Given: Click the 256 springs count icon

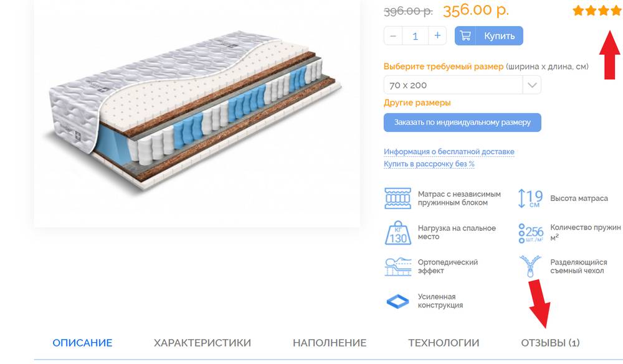Looking at the screenshot, I should tap(530, 233).
